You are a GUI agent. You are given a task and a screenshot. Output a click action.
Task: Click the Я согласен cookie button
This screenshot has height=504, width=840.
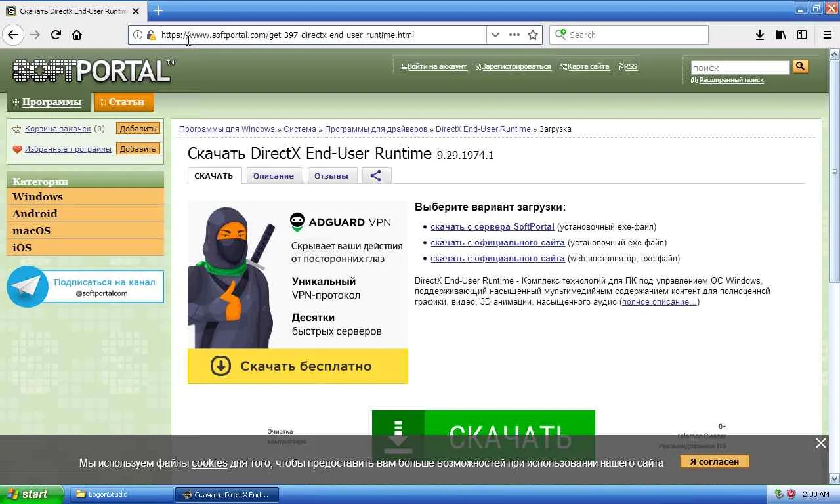715,462
